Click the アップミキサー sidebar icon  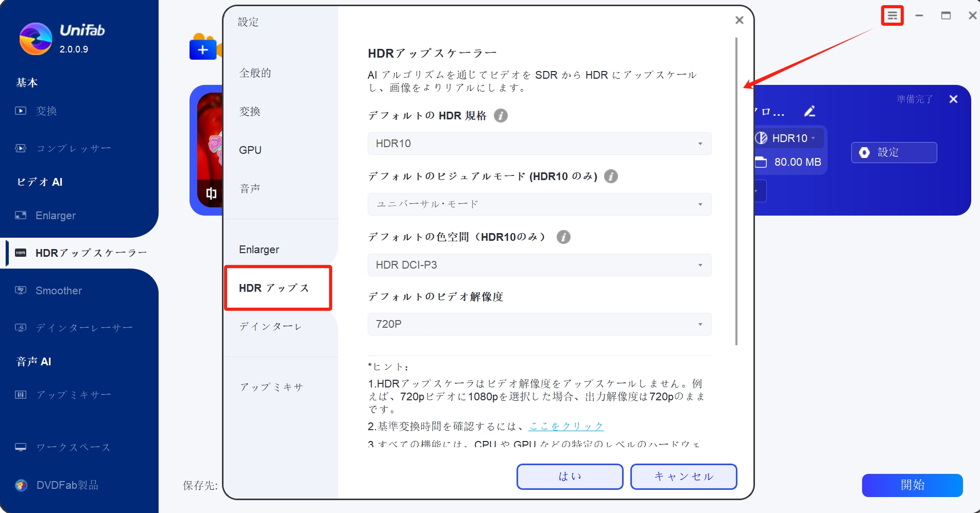tap(21, 395)
